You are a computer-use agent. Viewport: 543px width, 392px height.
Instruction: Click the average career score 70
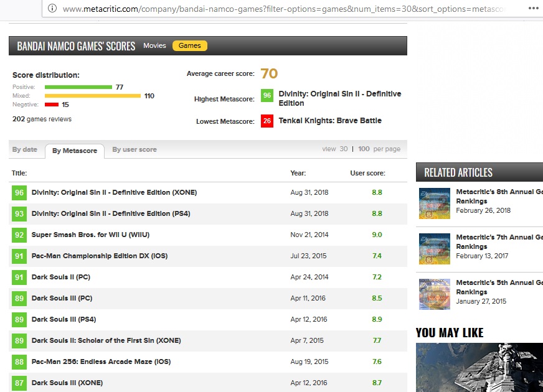[x=269, y=73]
